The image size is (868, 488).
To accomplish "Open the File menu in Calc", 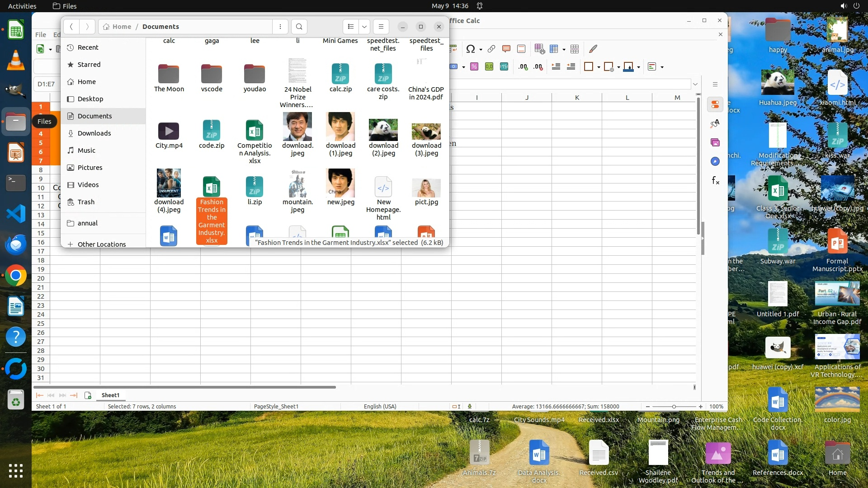I will tap(41, 34).
